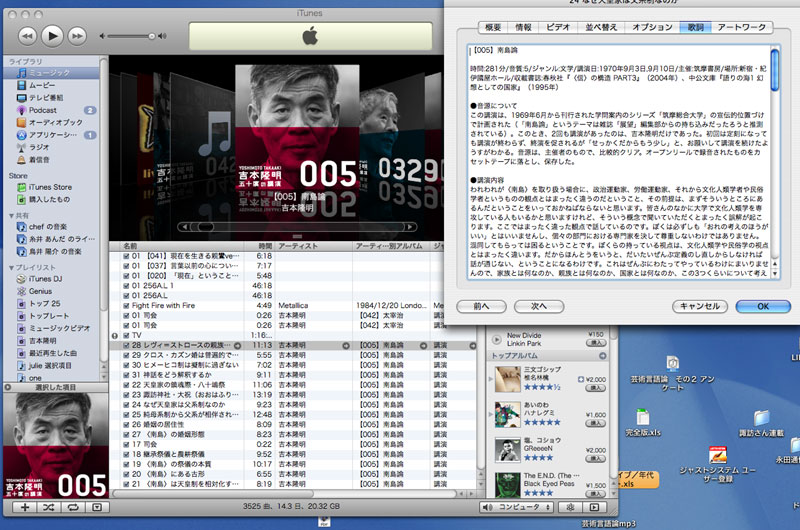Uncheck track 30 ヒメーヒコ制
Viewport: 800px width, 530px height.
[x=126, y=365]
